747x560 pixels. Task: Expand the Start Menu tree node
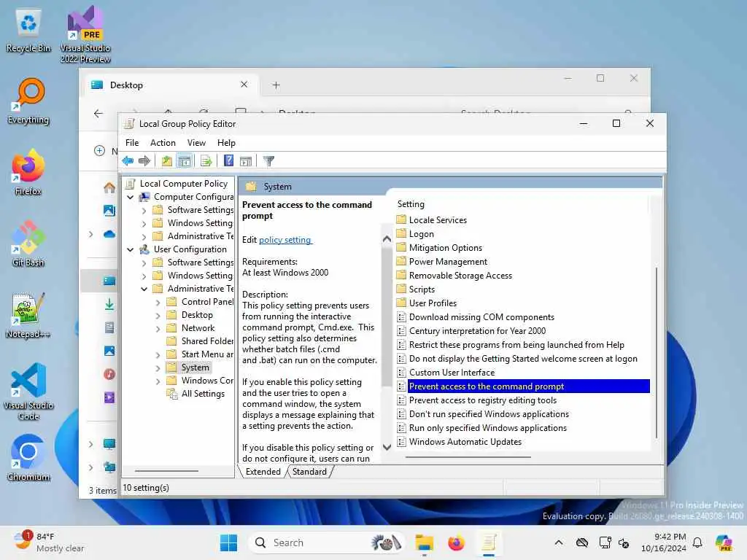pyautogui.click(x=158, y=355)
